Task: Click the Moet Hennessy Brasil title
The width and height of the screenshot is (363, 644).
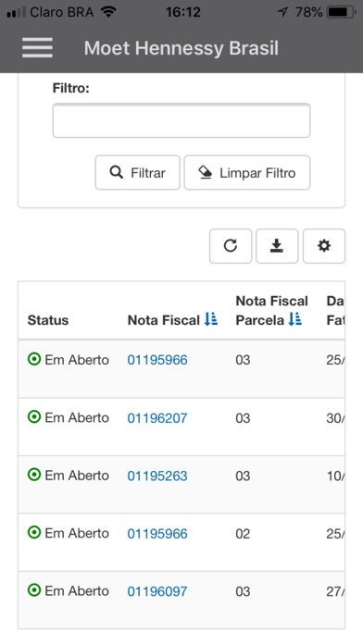Action: click(x=181, y=48)
